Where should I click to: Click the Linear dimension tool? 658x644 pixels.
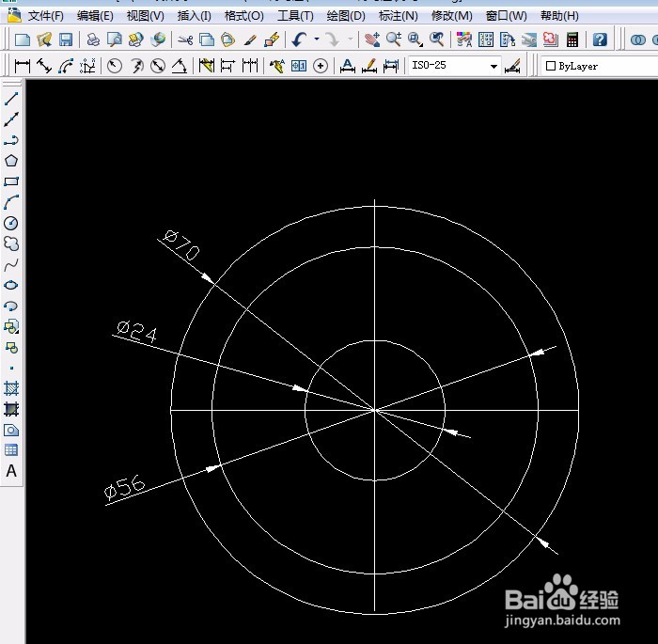(23, 66)
